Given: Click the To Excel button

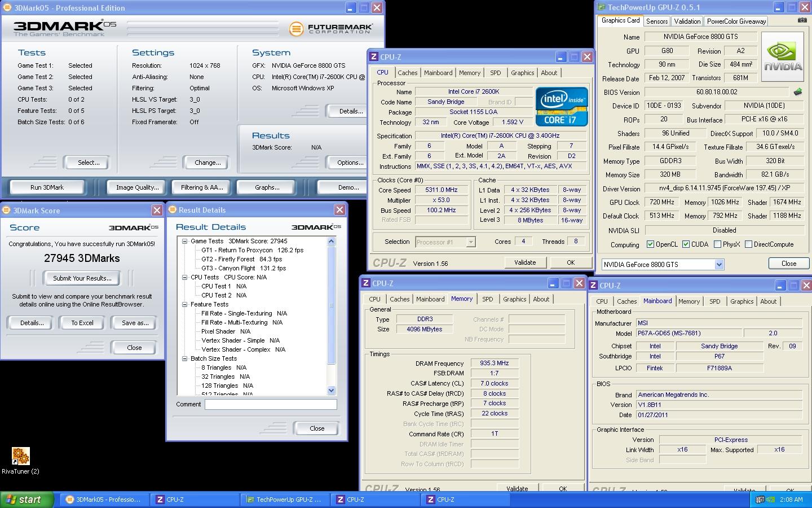Looking at the screenshot, I should (82, 323).
